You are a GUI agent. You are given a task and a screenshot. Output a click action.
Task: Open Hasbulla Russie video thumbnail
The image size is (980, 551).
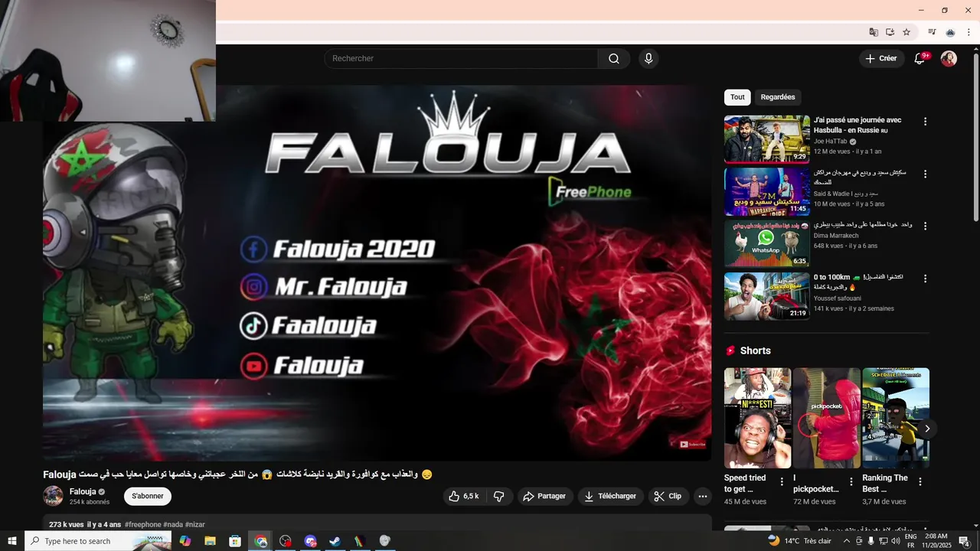pos(766,139)
